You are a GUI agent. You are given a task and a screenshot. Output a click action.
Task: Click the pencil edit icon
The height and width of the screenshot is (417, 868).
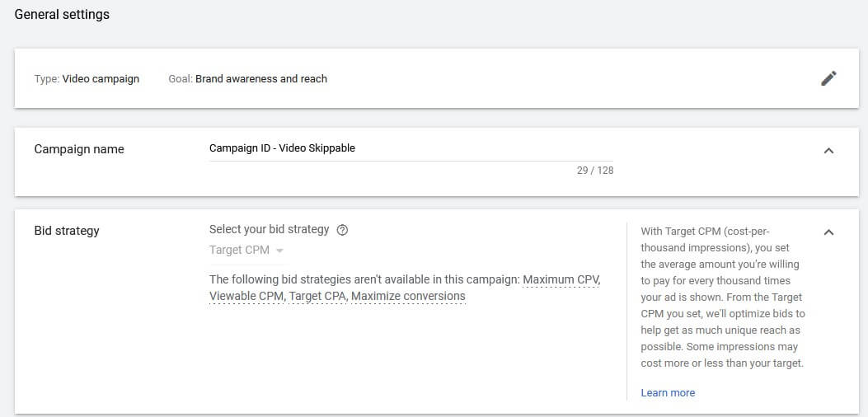[828, 78]
